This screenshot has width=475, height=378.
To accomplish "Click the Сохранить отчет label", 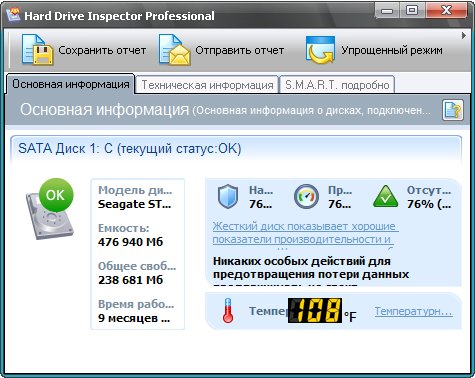I will (x=102, y=50).
